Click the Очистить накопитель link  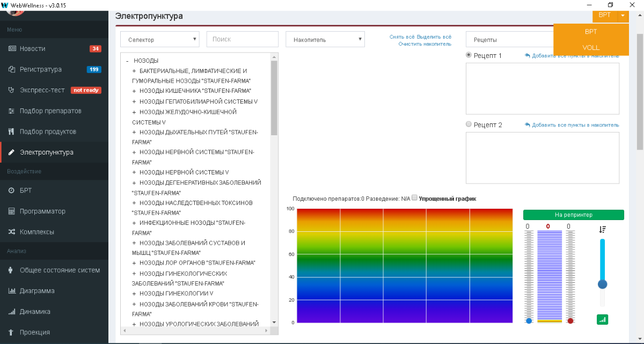click(425, 44)
